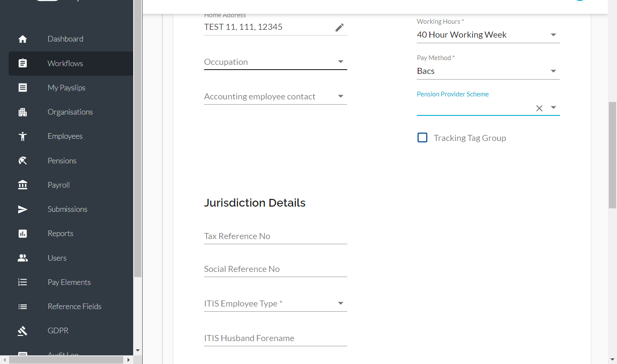
Task: Click the Social Reference No field
Action: tap(275, 269)
